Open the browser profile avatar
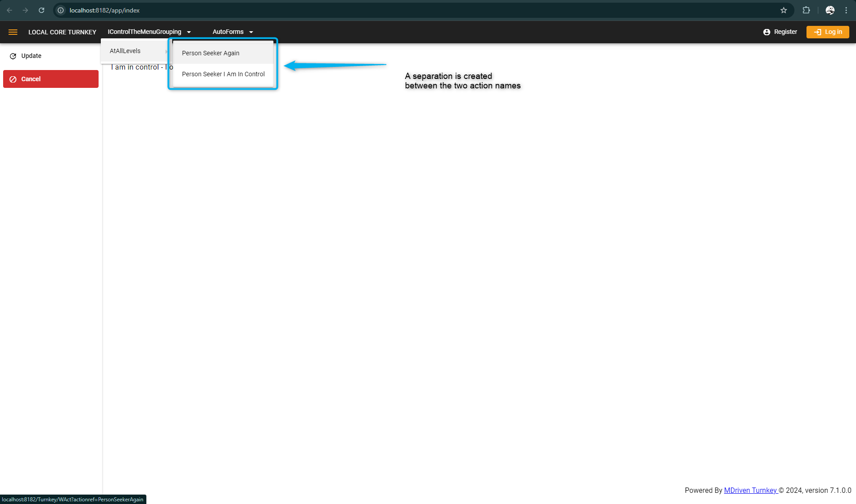The height and width of the screenshot is (504, 856). tap(830, 10)
